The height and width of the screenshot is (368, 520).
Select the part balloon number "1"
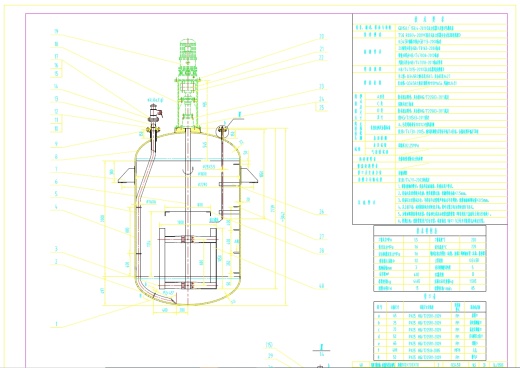[56, 324]
